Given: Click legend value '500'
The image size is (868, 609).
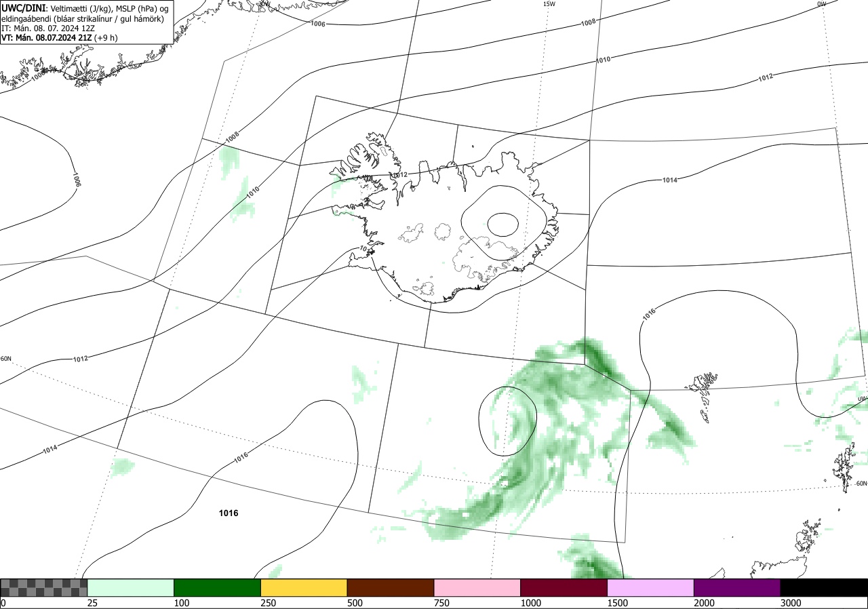Looking at the screenshot, I should tap(355, 603).
